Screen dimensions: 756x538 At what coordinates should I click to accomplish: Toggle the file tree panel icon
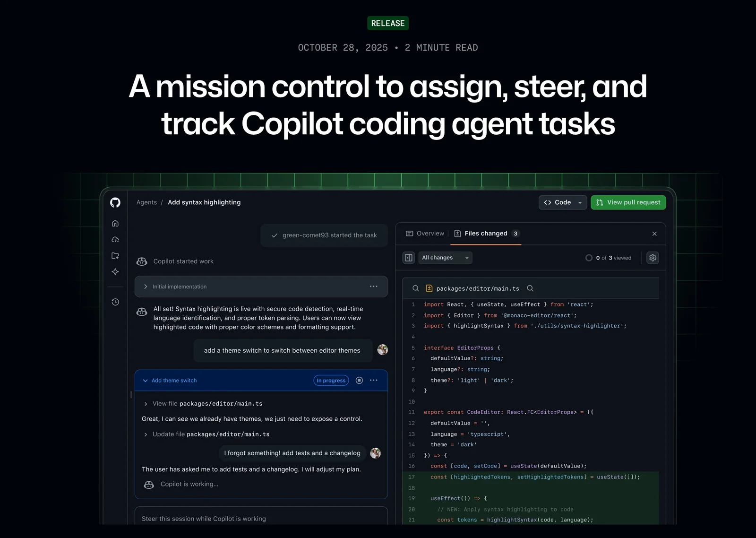point(409,258)
